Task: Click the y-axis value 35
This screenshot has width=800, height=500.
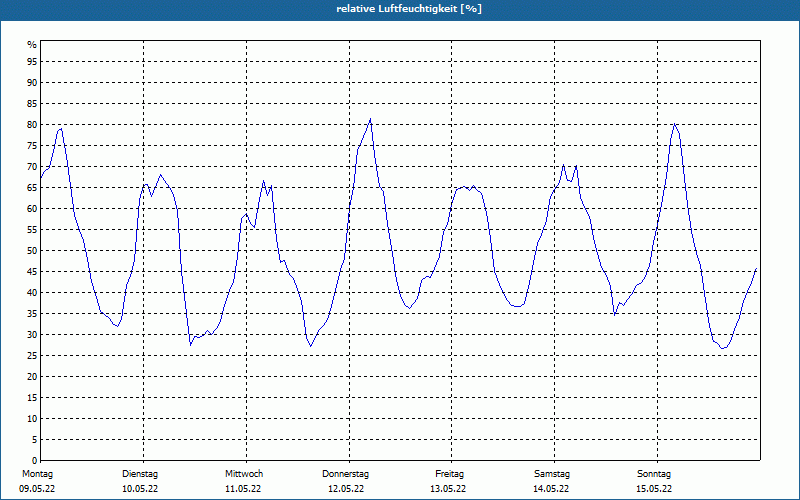Action: pyautogui.click(x=32, y=314)
